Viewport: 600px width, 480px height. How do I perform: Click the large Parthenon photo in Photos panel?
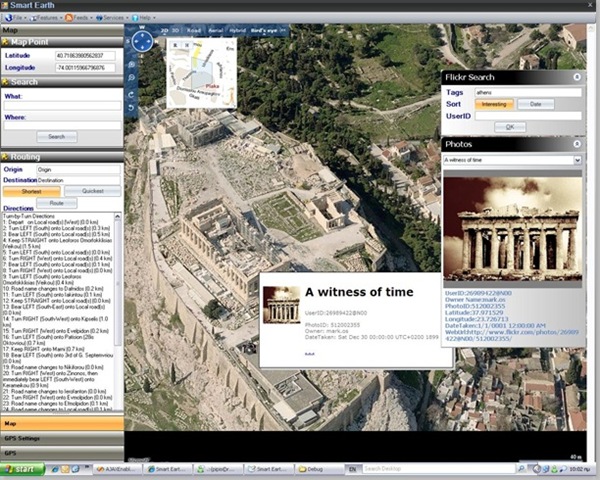(x=512, y=229)
